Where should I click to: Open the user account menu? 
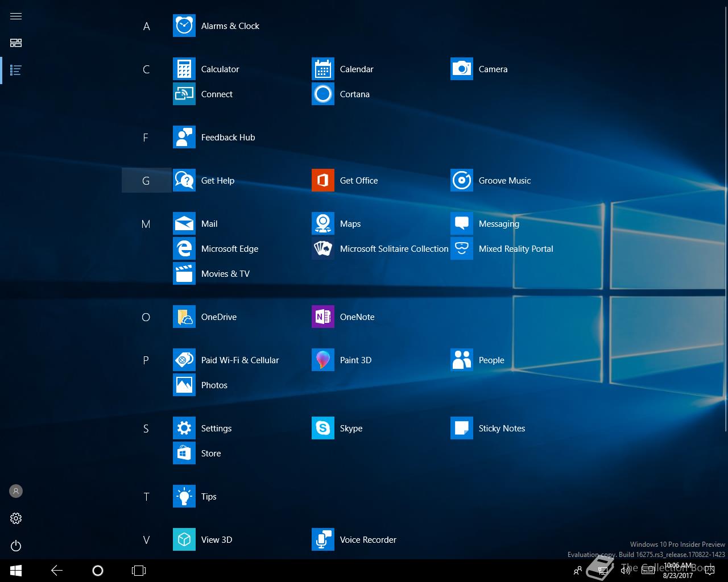coord(16,491)
